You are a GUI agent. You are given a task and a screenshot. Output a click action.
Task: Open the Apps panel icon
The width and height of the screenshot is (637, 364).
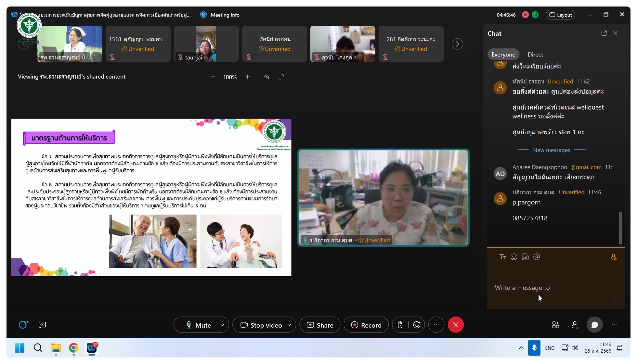(556, 325)
